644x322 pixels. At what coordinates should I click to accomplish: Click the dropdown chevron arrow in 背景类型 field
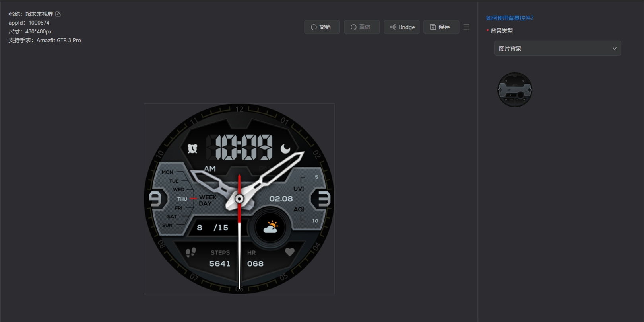(x=614, y=49)
